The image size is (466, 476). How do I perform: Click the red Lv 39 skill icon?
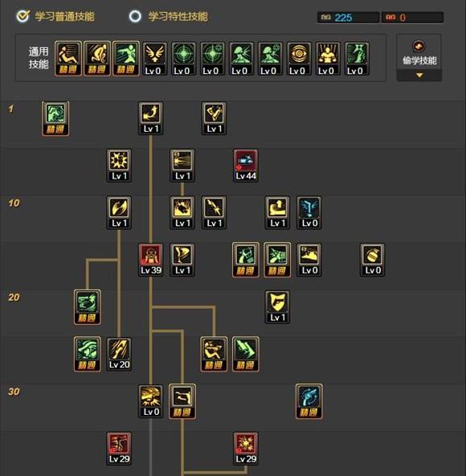click(x=150, y=260)
